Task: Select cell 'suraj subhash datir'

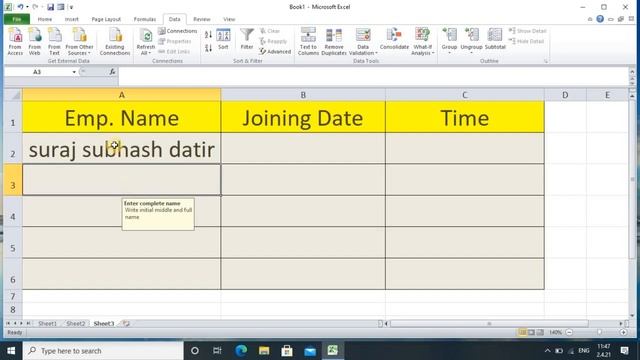Action: click(122, 149)
